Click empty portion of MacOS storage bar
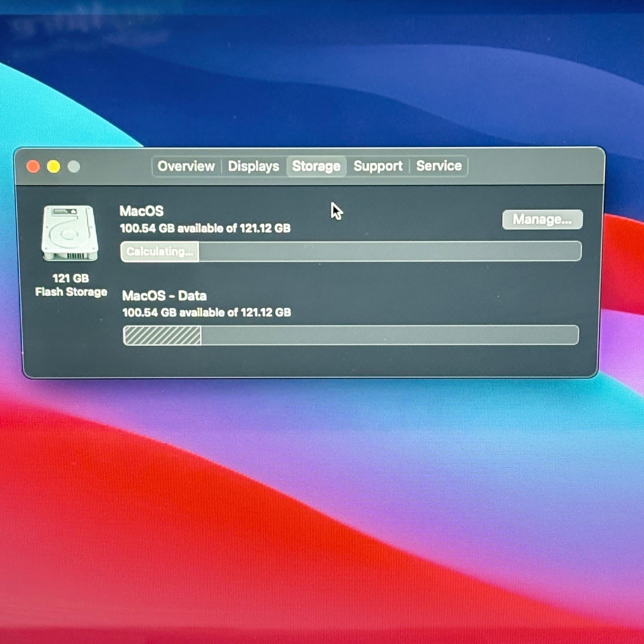The height and width of the screenshot is (644, 644). coord(390,252)
